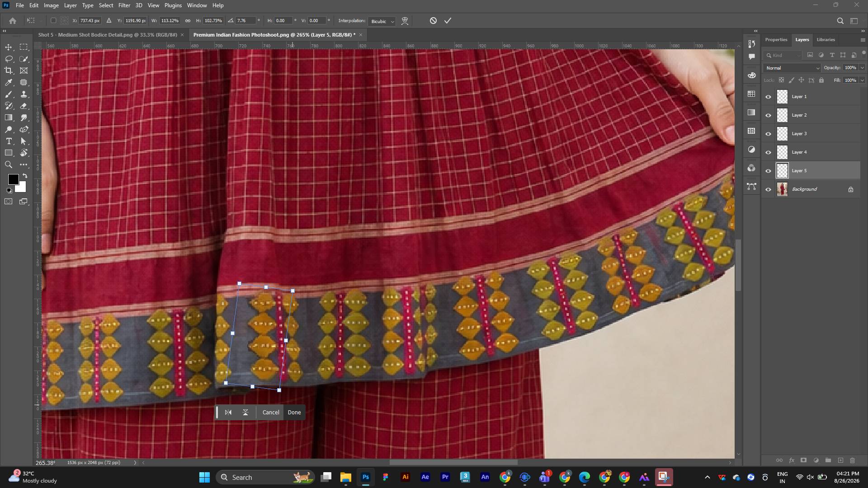Image resolution: width=868 pixels, height=488 pixels.
Task: Choose the Crop tool
Action: (9, 70)
